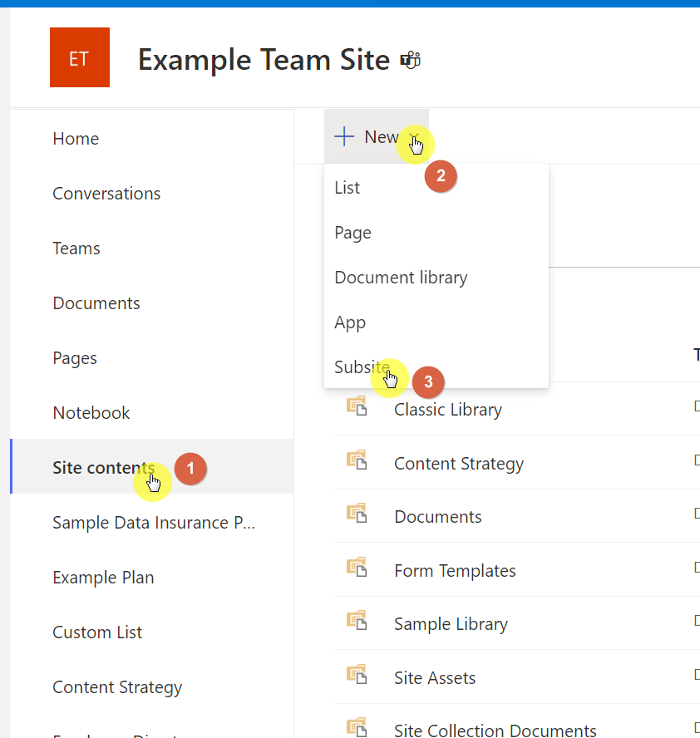The height and width of the screenshot is (738, 700).
Task: Open the Classic Library entry
Action: coord(447,410)
